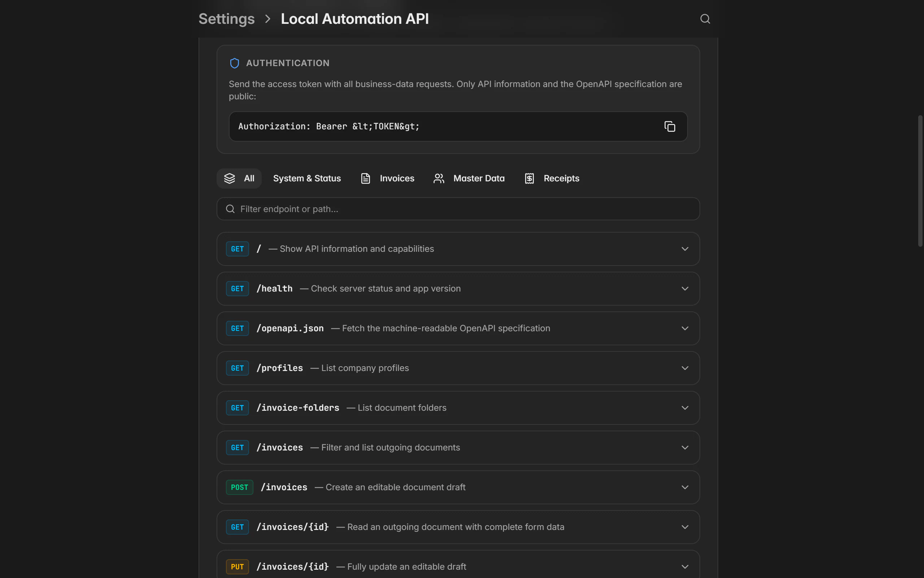Expand the GET /profiles endpoint
Viewport: 924px width, 578px height.
tap(458, 368)
